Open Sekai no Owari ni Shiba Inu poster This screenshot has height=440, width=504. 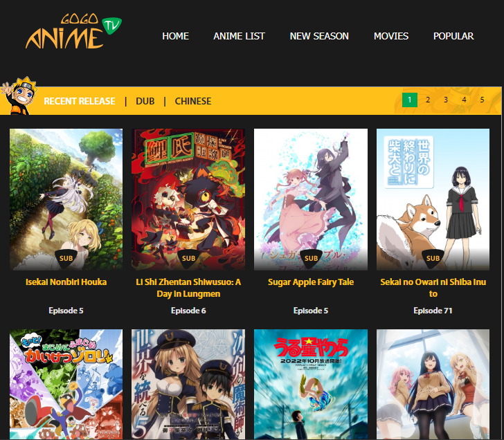433,199
